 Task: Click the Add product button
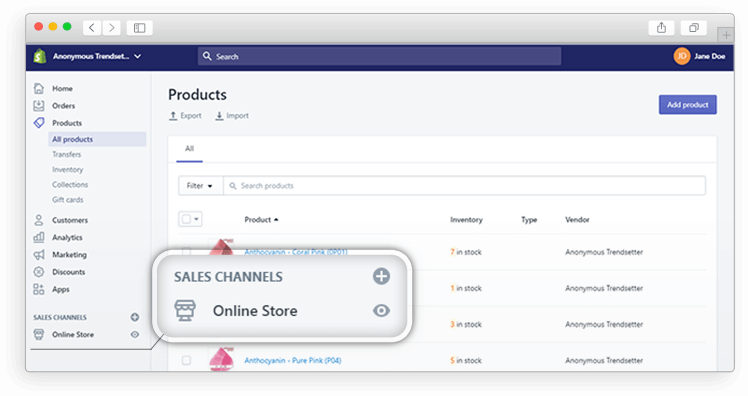click(x=687, y=104)
